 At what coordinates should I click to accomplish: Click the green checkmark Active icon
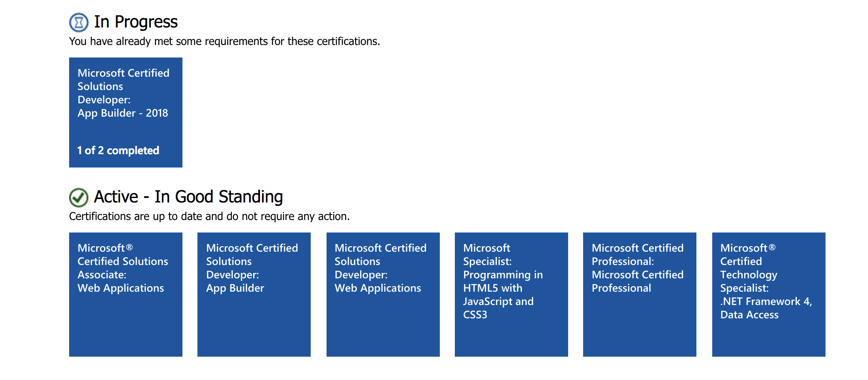click(79, 197)
